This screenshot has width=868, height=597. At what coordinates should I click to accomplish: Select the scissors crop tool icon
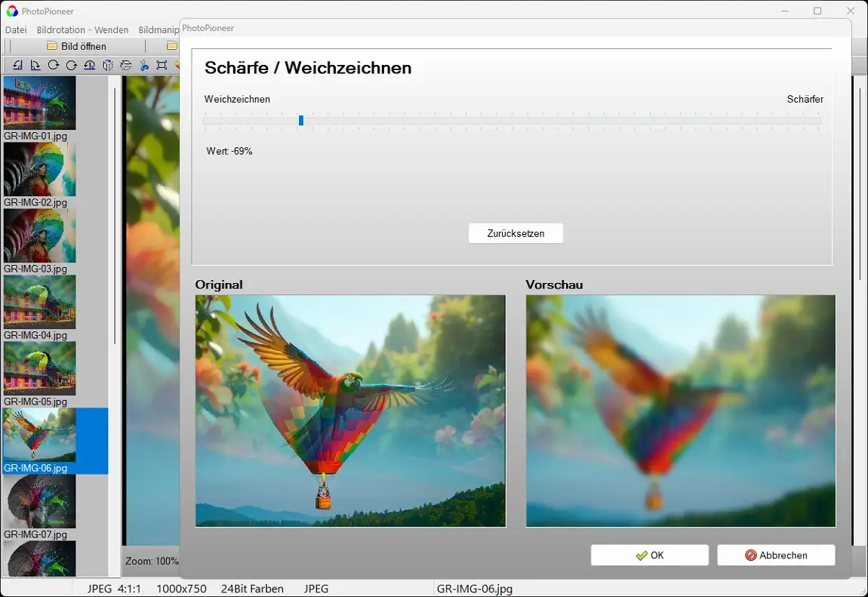click(144, 66)
